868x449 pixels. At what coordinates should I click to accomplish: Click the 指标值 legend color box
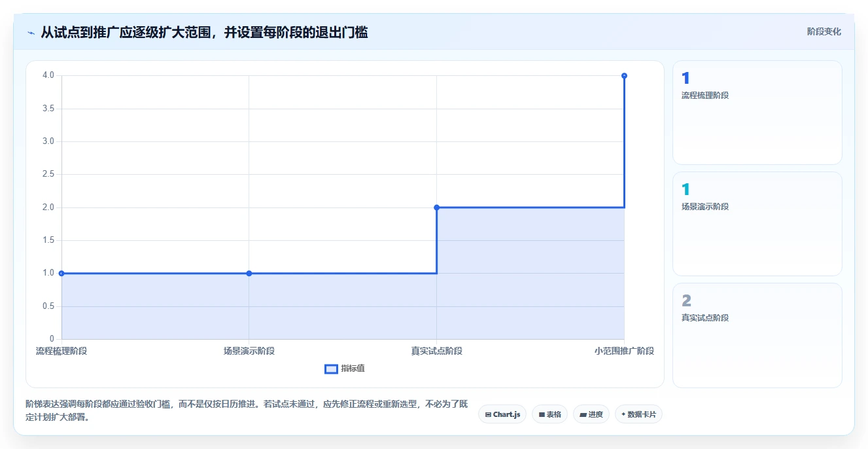coord(331,368)
